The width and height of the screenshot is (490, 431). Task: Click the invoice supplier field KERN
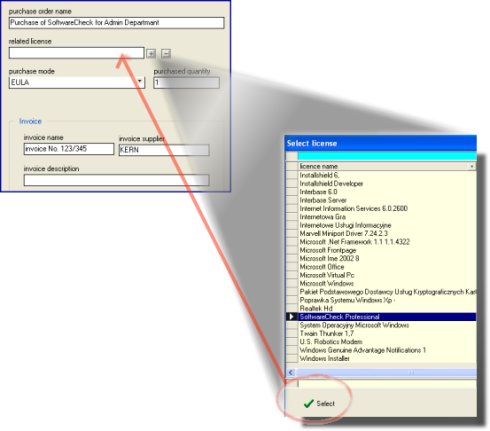tap(164, 150)
